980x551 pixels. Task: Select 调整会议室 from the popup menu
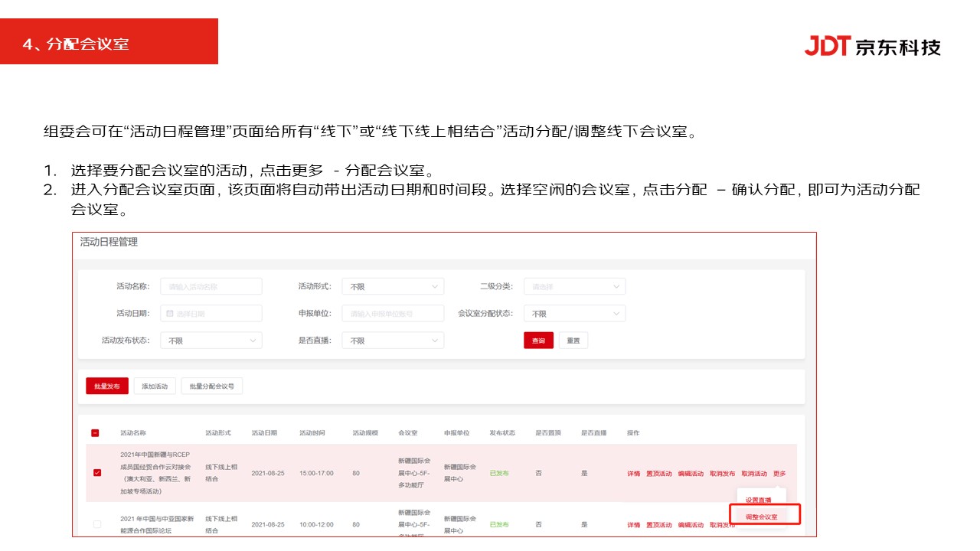pyautogui.click(x=761, y=517)
